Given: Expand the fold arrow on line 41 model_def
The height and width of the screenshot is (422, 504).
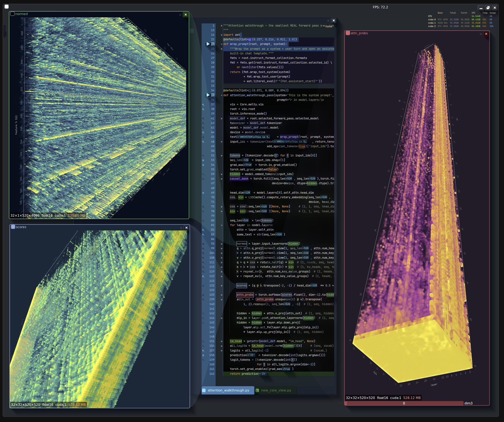Looking at the screenshot, I should 221,119.
